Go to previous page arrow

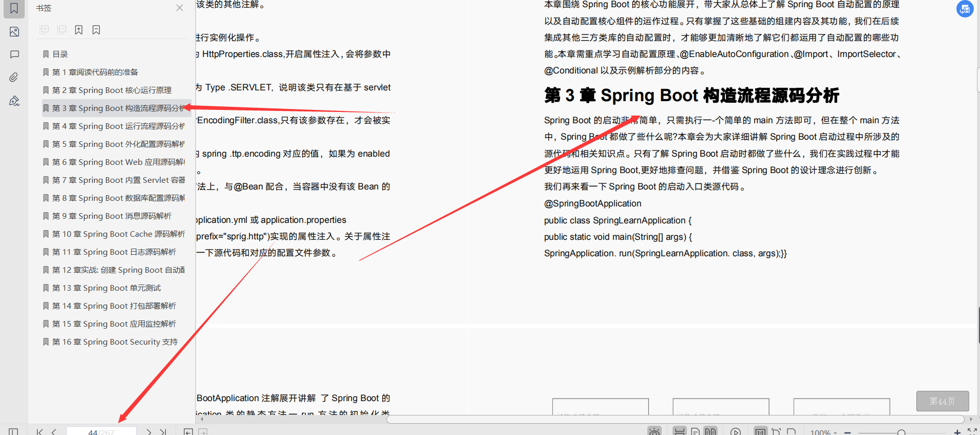click(x=53, y=432)
